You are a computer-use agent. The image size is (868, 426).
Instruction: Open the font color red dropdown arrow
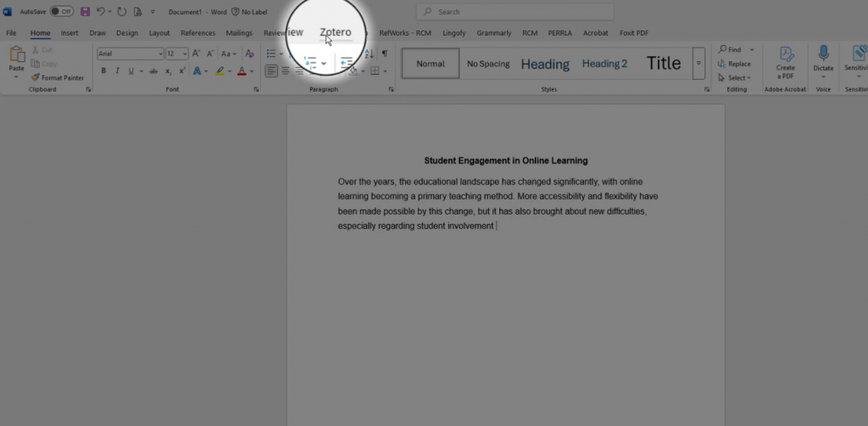point(253,71)
